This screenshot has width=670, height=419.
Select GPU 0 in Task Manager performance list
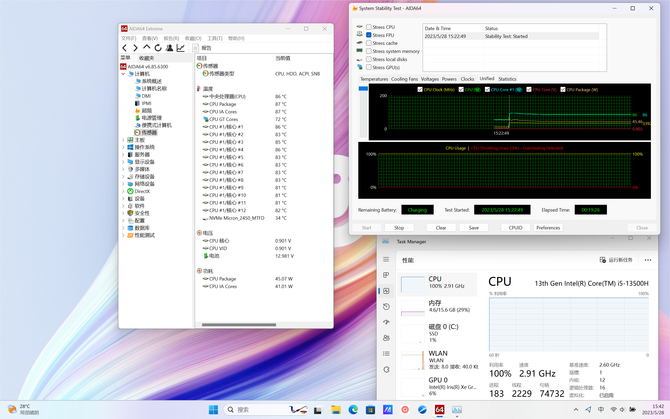(438, 386)
